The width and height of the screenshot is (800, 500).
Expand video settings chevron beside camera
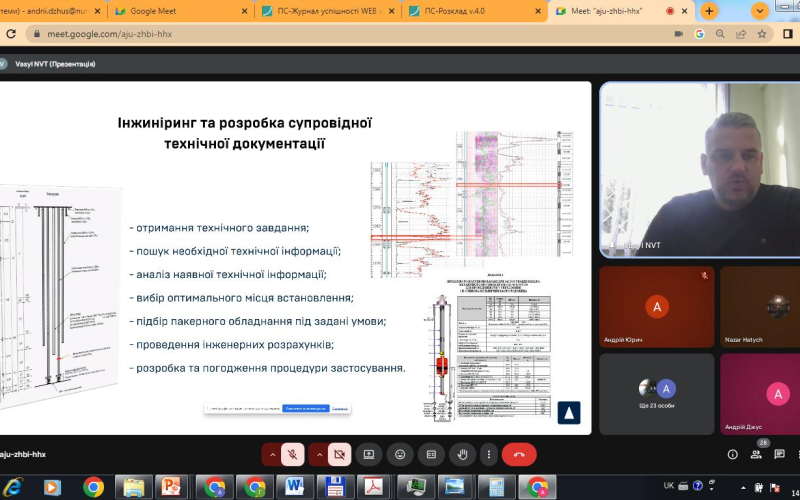(319, 454)
